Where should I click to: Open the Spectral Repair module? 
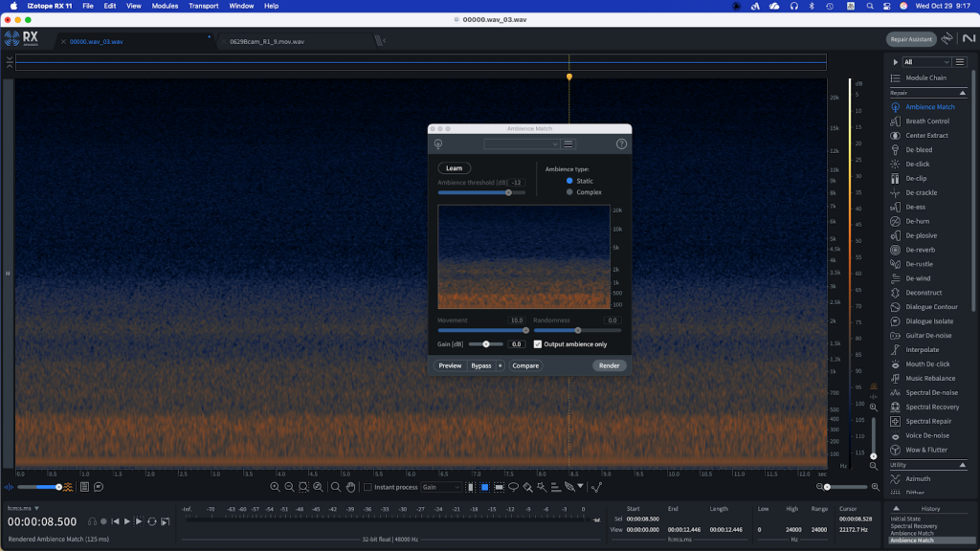(927, 421)
